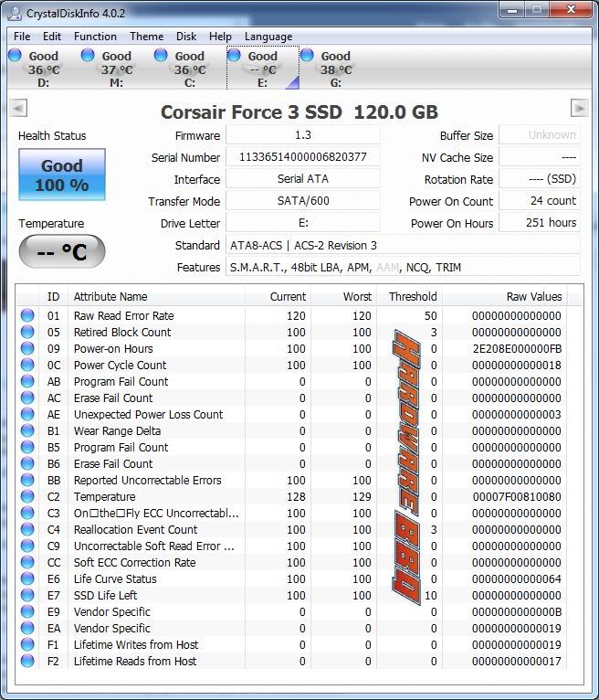Viewport: 599px width, 700px height.
Task: Open the Theme menu
Action: tap(146, 37)
